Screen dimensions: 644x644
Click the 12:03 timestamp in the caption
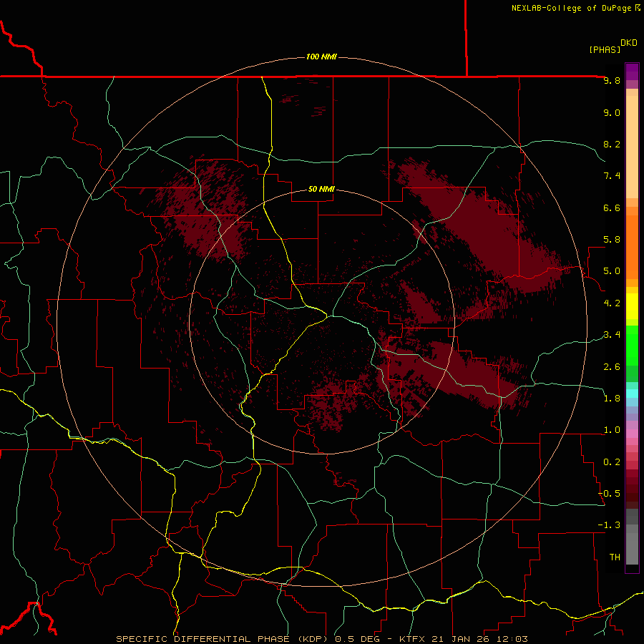pos(514,639)
